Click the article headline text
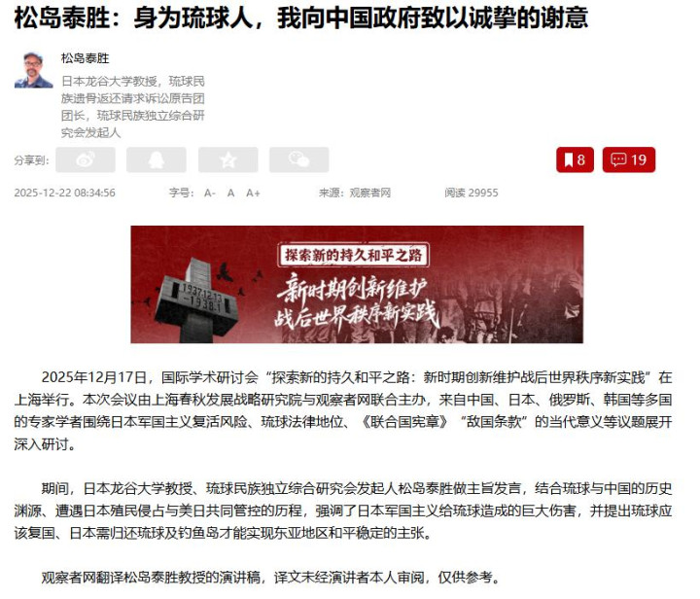 point(300,18)
